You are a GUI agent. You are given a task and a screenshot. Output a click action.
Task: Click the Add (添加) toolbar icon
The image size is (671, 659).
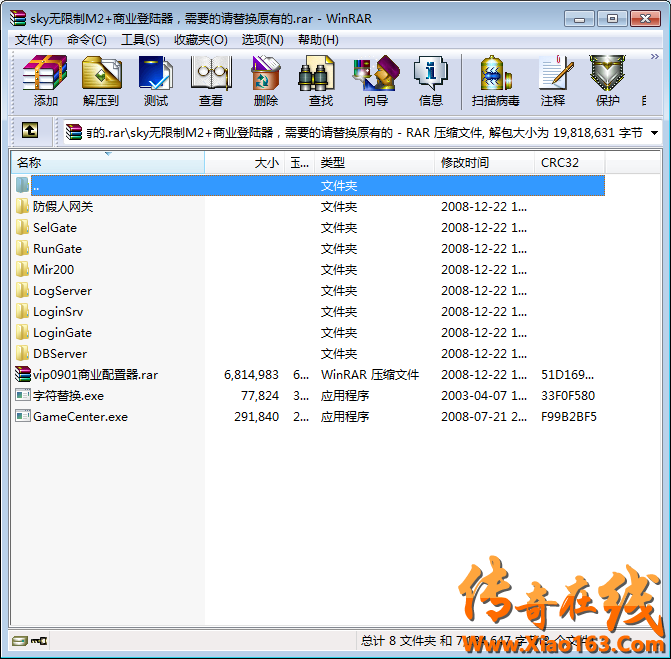click(45, 81)
